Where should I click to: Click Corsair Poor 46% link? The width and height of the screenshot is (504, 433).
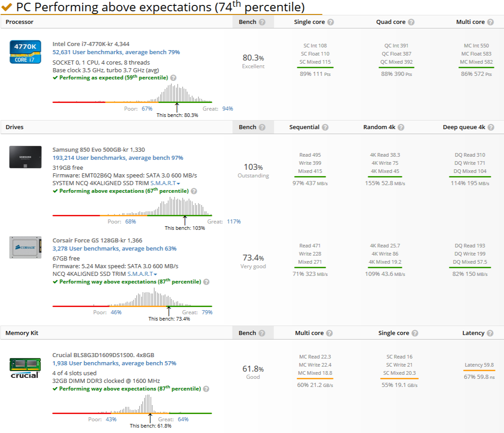[x=116, y=312]
